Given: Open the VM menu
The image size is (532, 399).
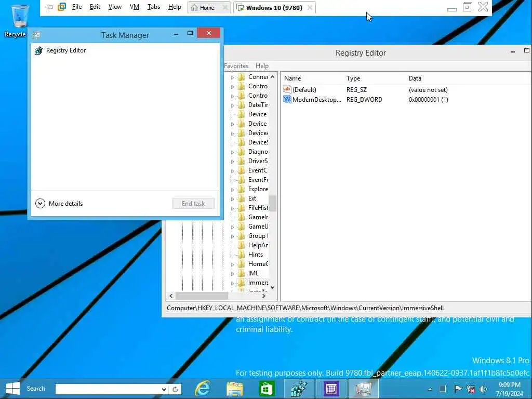Looking at the screenshot, I should 135,7.
